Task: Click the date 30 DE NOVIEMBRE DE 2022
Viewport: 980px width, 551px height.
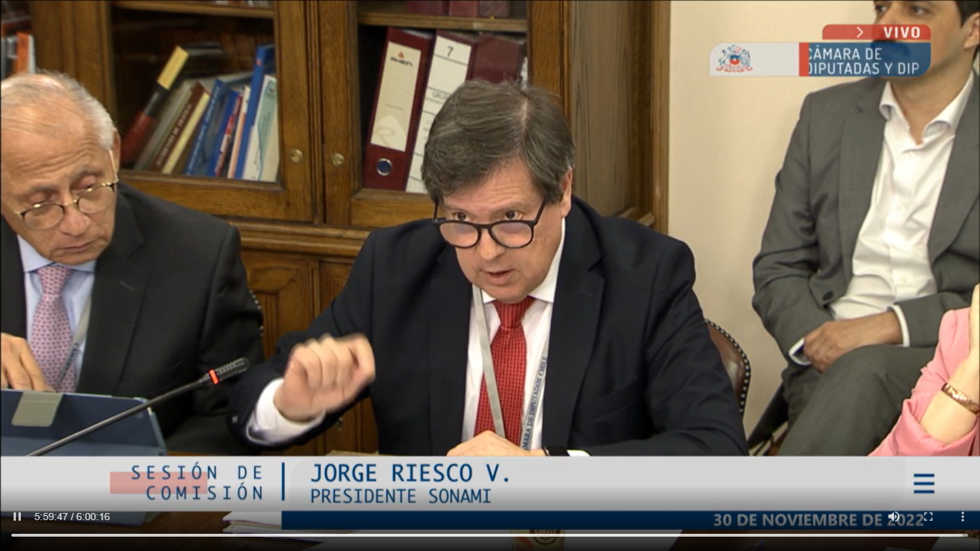Action: click(818, 520)
